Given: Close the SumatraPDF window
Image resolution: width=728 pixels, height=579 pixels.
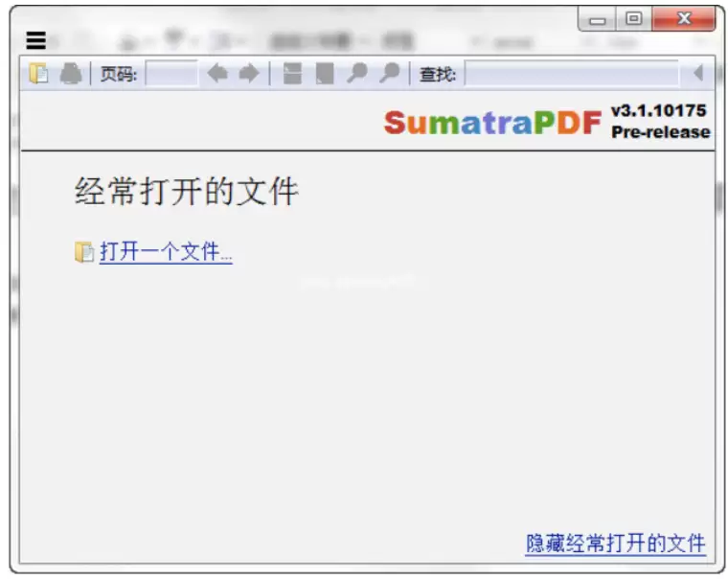Looking at the screenshot, I should pos(683,19).
